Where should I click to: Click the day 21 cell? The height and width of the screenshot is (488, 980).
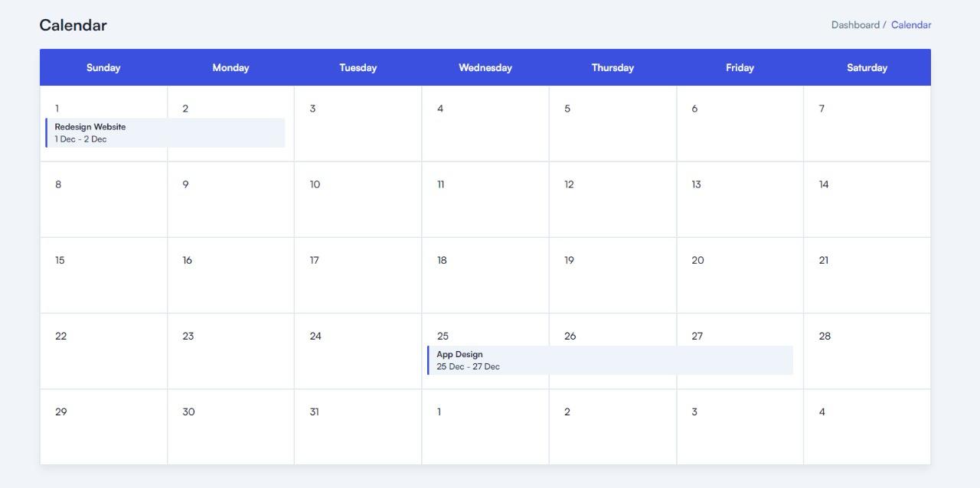point(867,275)
